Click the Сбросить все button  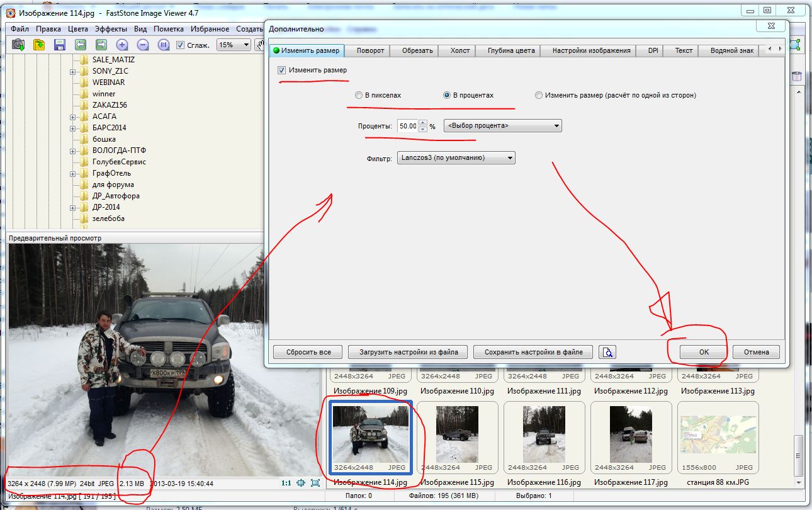308,352
